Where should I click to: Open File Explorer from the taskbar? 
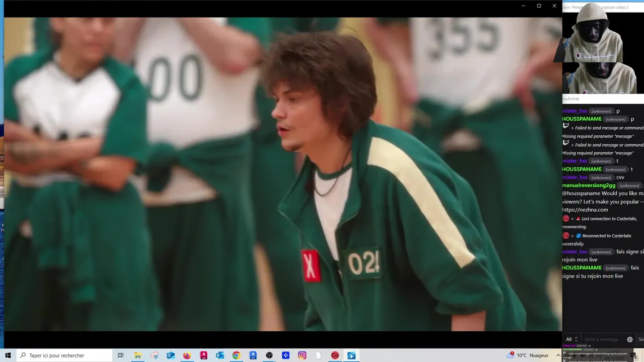coord(137,355)
